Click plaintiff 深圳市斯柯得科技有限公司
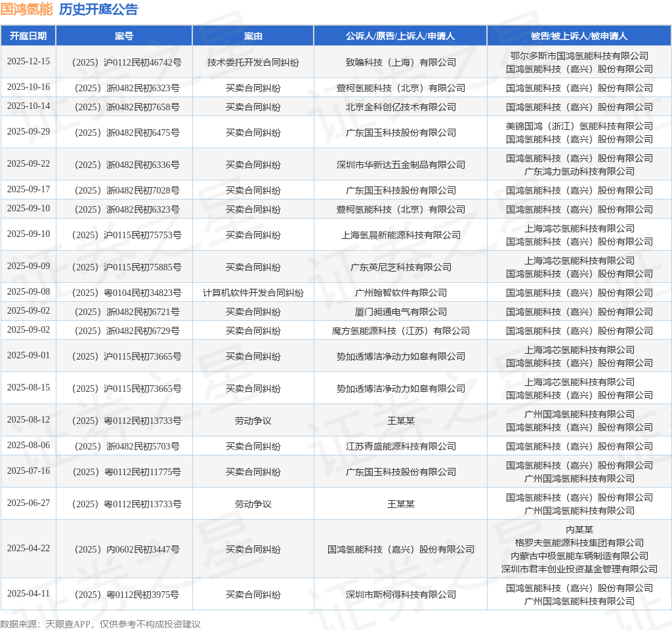 (401, 595)
